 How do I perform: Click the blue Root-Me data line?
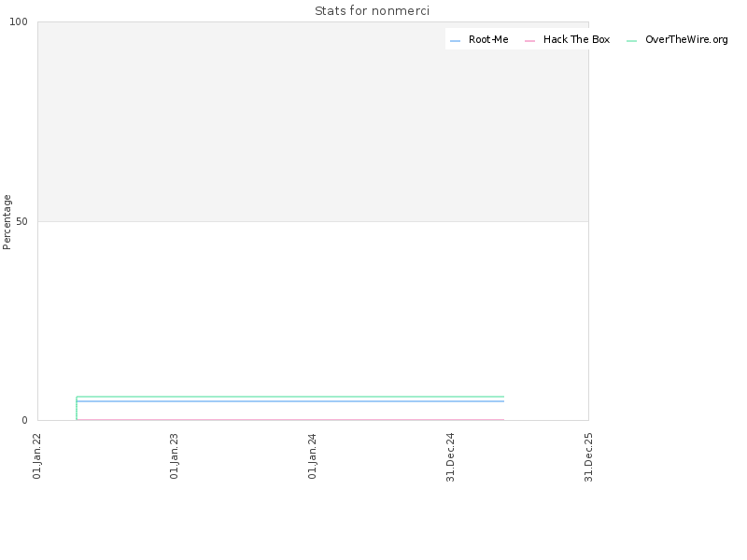tap(290, 401)
